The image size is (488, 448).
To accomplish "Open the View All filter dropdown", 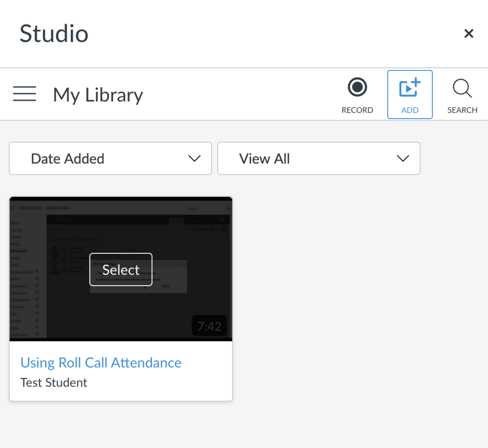I will point(318,159).
